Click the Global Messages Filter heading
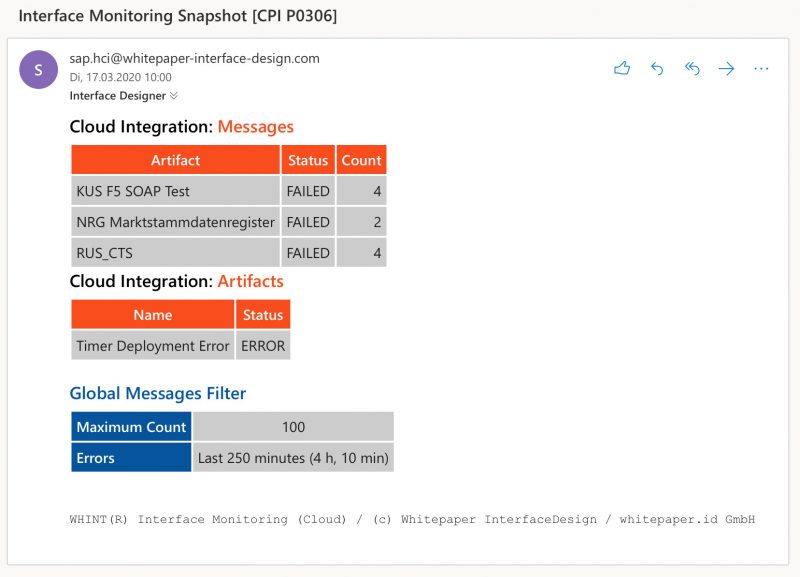Viewport: 800px width, 577px height. [158, 393]
